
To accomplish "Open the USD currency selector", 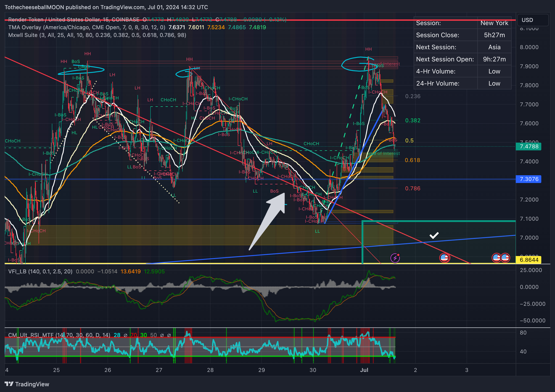I will [533, 20].
